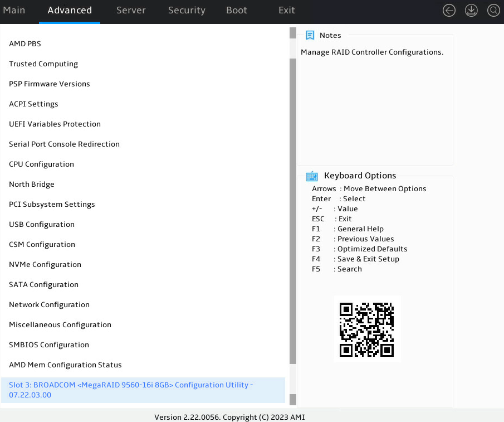The width and height of the screenshot is (504, 422).
Task: Open AMD PBS settings
Action: [25, 43]
